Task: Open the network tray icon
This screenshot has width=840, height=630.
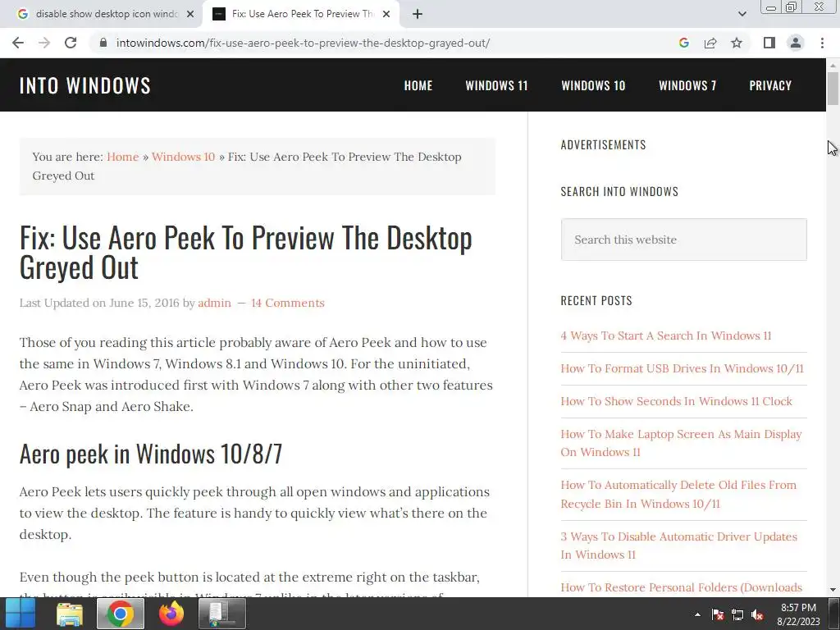Action: [x=737, y=614]
